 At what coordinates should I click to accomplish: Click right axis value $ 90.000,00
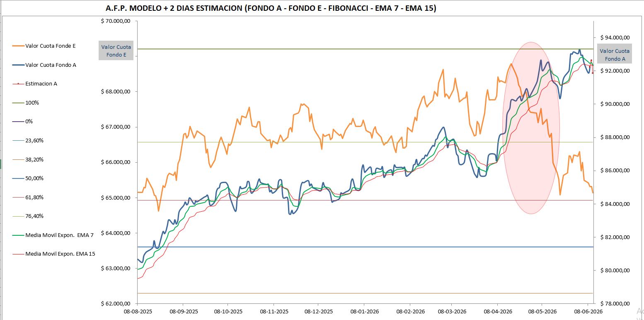615,104
